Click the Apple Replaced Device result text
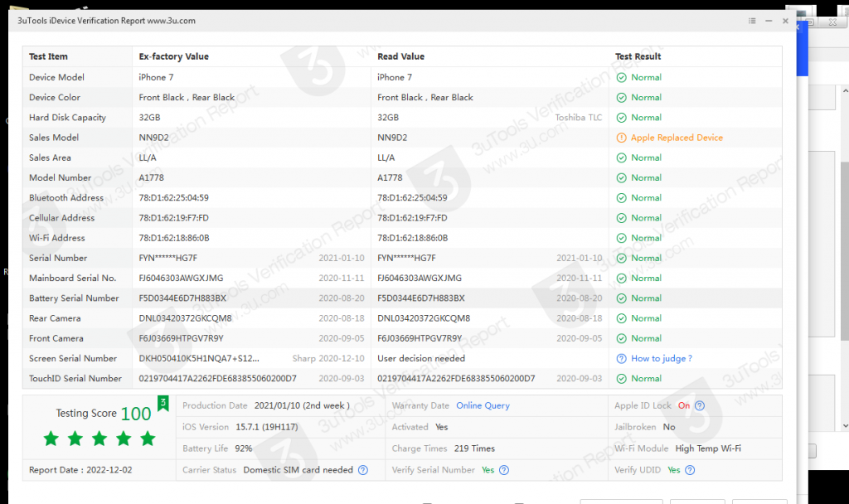Viewport: 849px width, 504px height. pyautogui.click(x=677, y=138)
